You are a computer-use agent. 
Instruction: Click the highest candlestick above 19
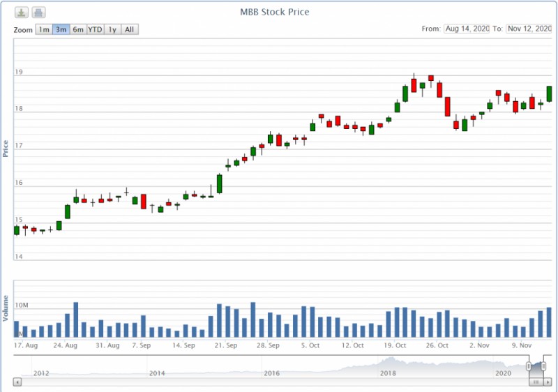tap(414, 84)
